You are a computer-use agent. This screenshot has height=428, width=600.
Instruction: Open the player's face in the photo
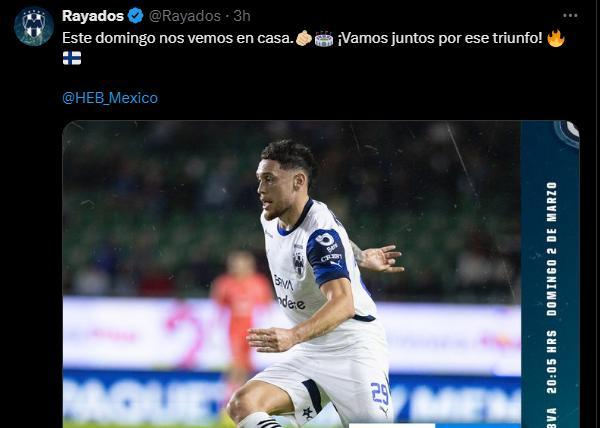pyautogui.click(x=277, y=186)
